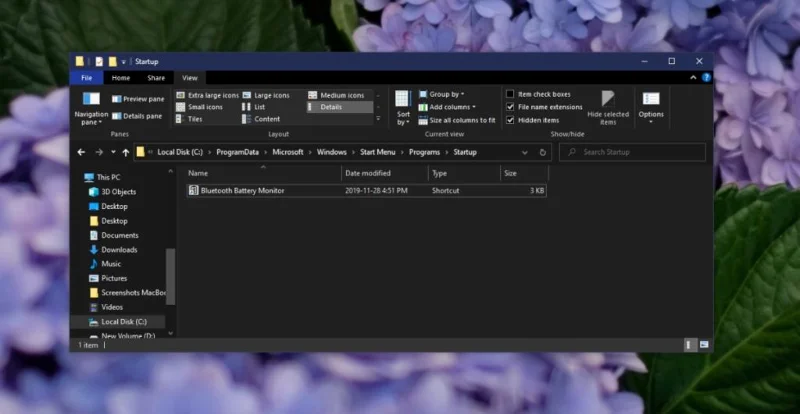Toggle Hidden items checkbox

click(510, 120)
